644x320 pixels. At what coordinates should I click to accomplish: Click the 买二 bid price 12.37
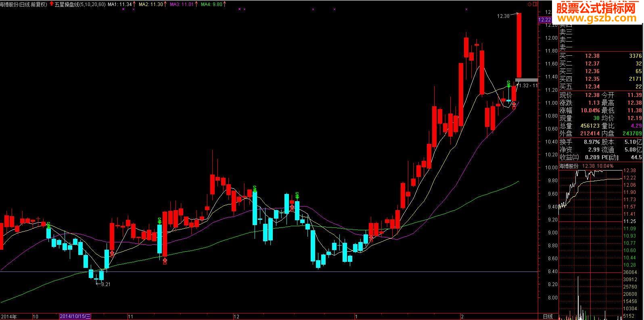point(592,63)
